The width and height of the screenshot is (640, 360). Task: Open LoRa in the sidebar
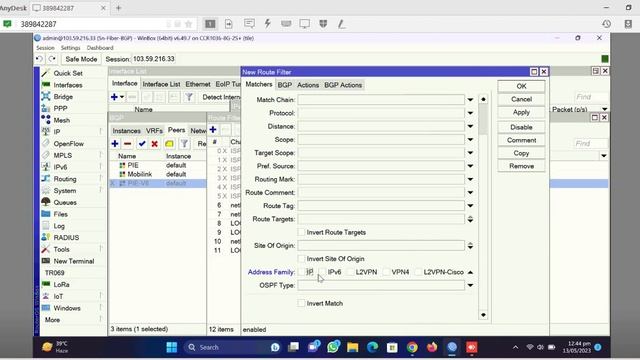pyautogui.click(x=61, y=284)
